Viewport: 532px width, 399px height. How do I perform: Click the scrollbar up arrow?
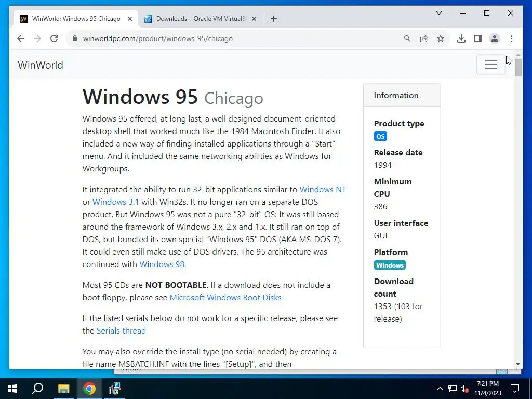[518, 54]
